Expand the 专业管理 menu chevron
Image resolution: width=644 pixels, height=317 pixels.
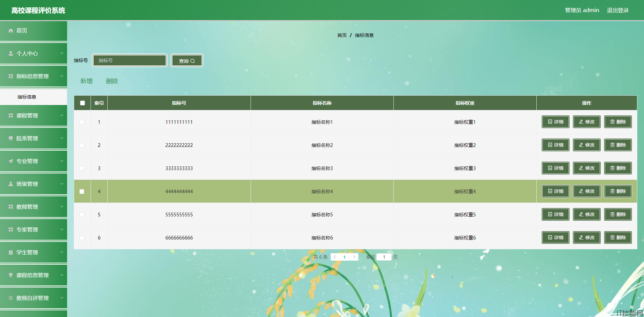coord(62,161)
